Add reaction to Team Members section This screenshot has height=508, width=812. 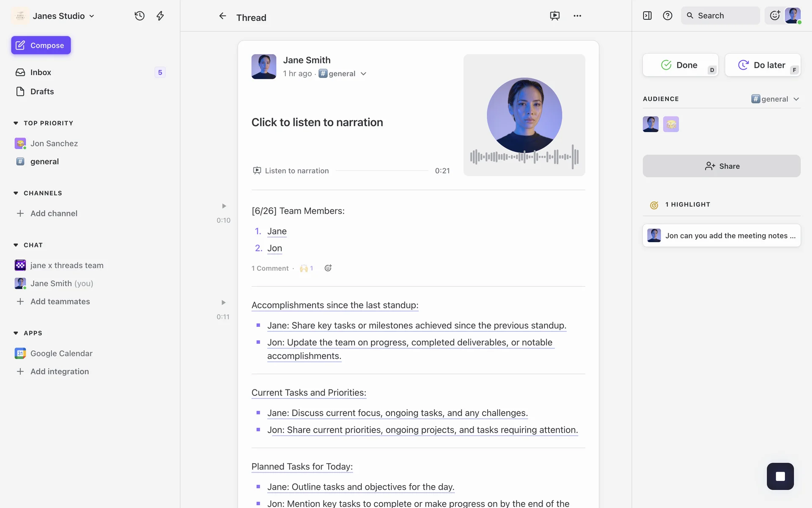pos(328,268)
